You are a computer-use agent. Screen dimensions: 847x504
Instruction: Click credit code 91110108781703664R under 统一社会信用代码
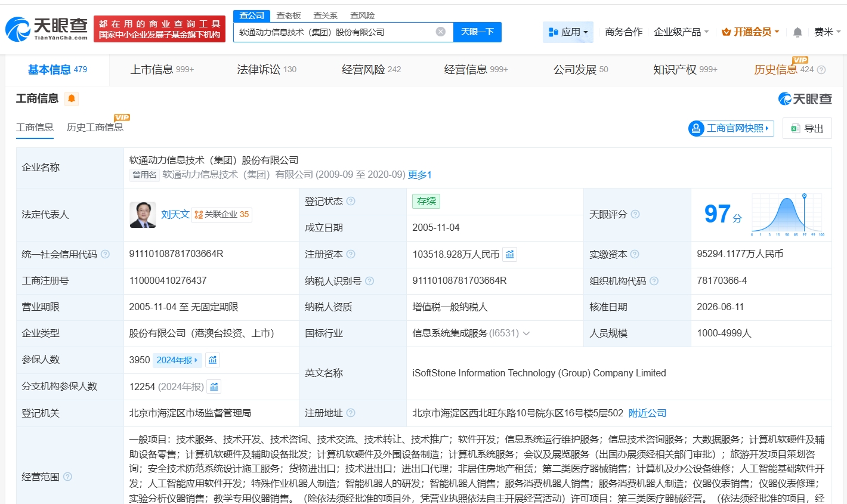(x=177, y=254)
